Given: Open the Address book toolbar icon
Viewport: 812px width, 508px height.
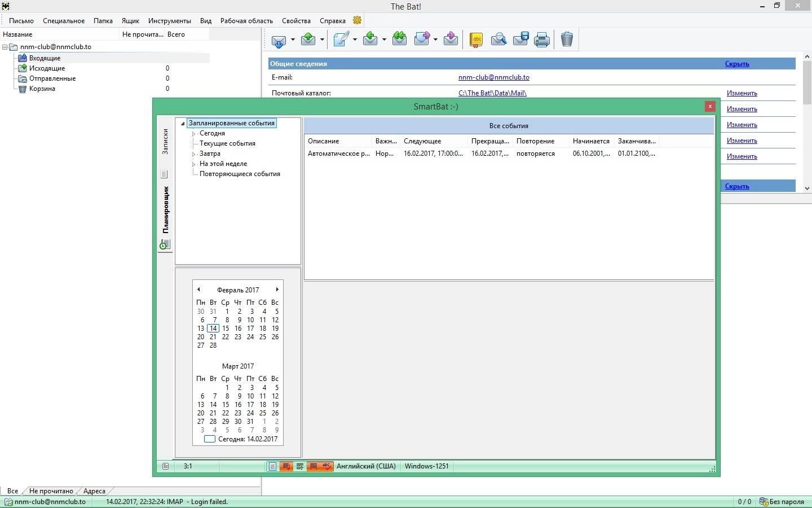Looking at the screenshot, I should coord(476,40).
